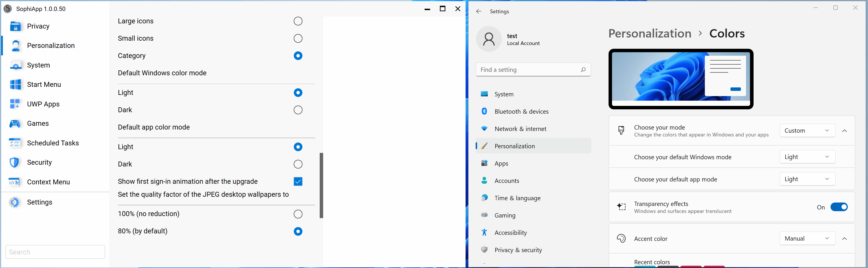Viewport: 868px width, 268px height.
Task: Click the Security shield icon
Action: point(14,162)
